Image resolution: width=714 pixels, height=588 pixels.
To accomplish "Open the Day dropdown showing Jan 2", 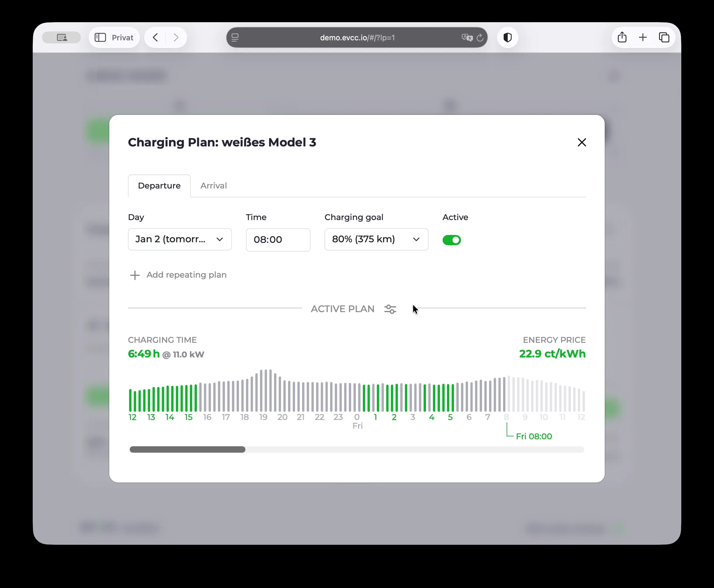I will (x=179, y=239).
